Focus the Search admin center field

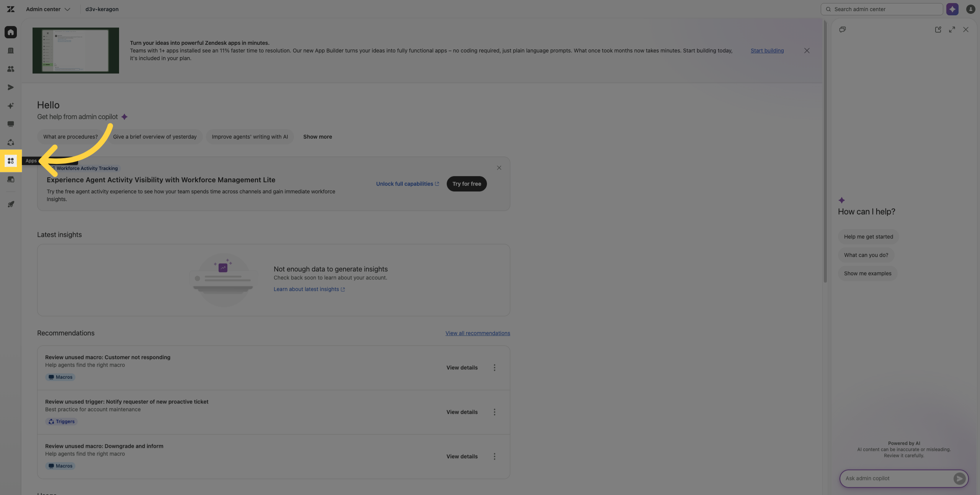pos(881,9)
